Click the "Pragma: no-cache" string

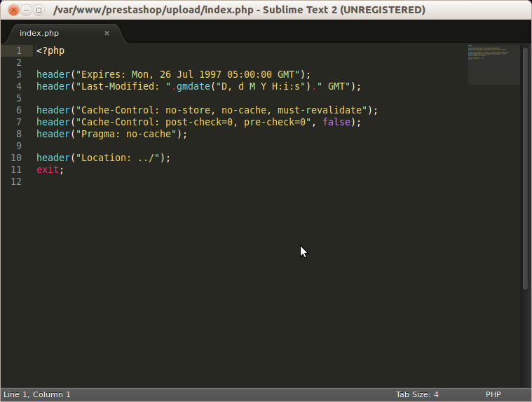pos(126,134)
